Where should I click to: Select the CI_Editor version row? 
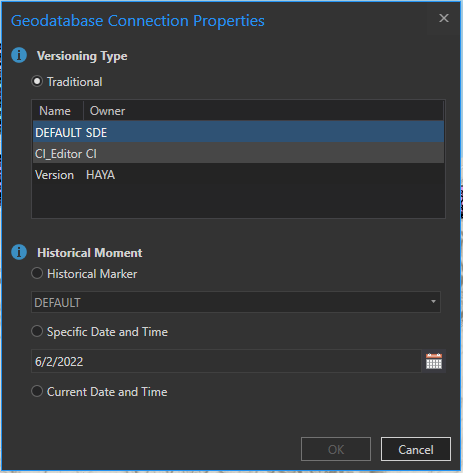(238, 154)
